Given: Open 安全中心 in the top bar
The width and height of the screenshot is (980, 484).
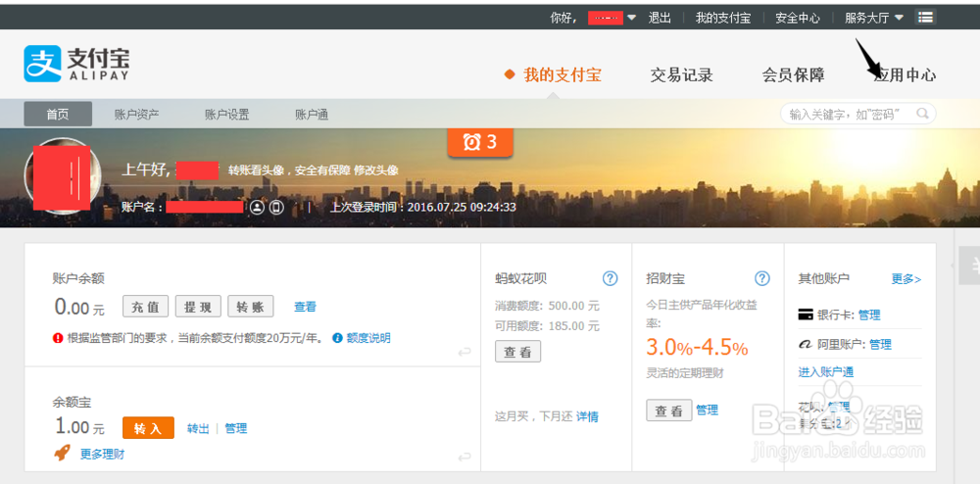Looking at the screenshot, I should tap(798, 18).
